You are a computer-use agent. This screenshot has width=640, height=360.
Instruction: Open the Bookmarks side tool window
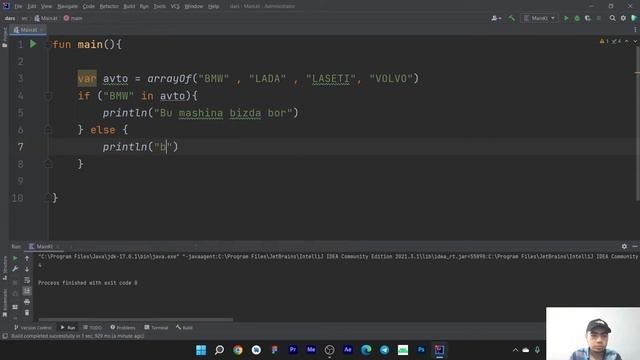pyautogui.click(x=4, y=303)
